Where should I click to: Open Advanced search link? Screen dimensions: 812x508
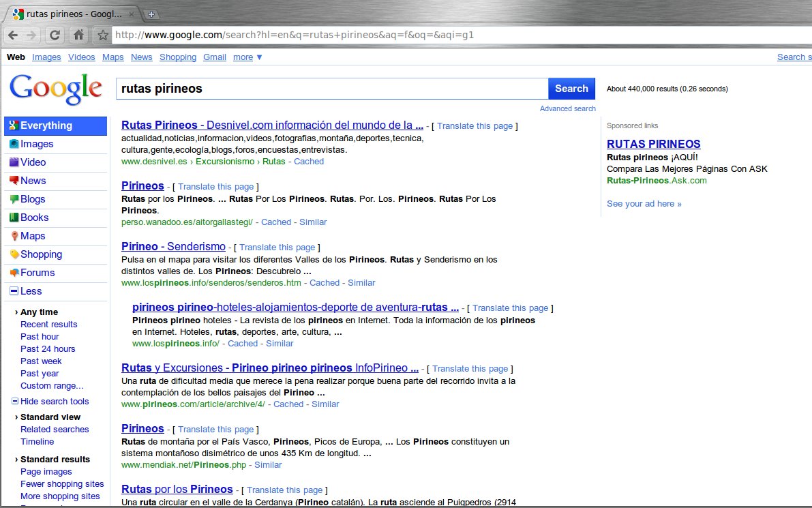[x=567, y=108]
